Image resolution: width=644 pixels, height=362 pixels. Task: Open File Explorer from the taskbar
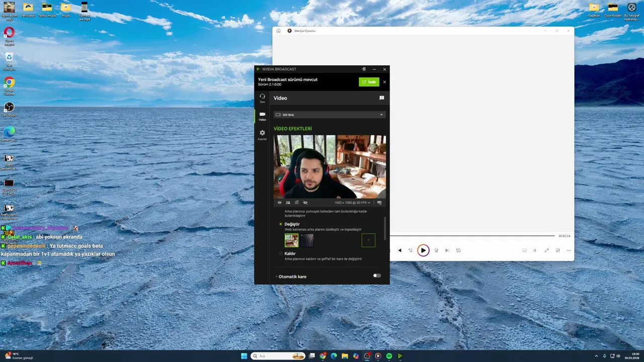tap(345, 356)
